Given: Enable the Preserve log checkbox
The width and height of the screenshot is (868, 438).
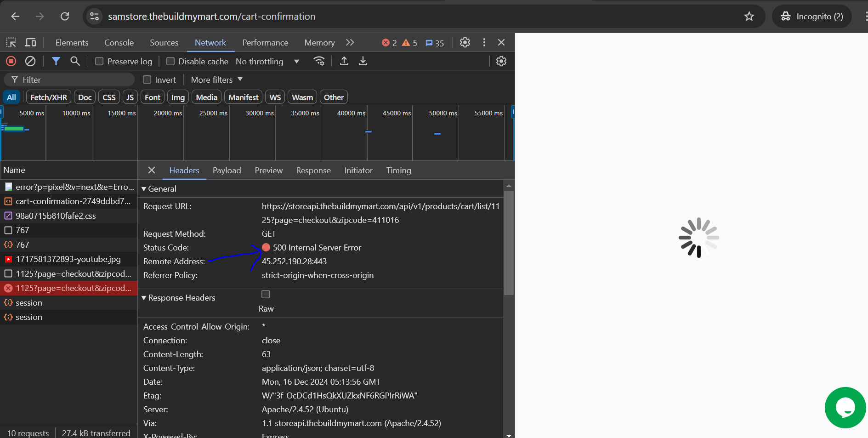Looking at the screenshot, I should pyautogui.click(x=99, y=61).
